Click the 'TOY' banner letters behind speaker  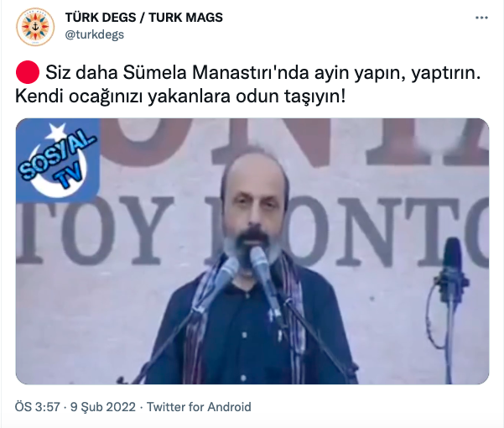[96, 230]
